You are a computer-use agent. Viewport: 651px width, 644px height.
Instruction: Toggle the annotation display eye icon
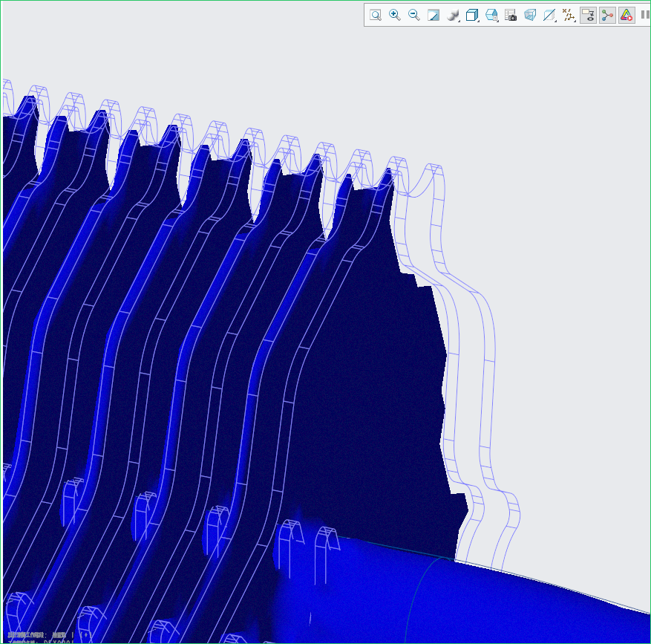pos(588,15)
